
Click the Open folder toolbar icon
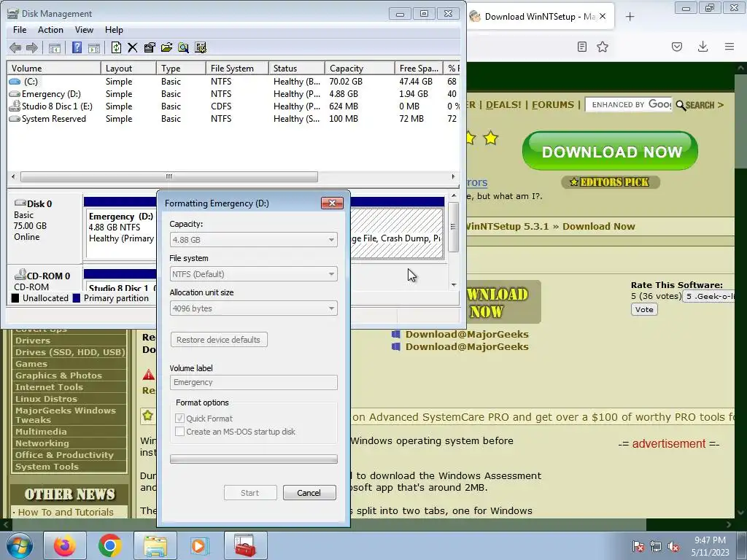tap(166, 47)
